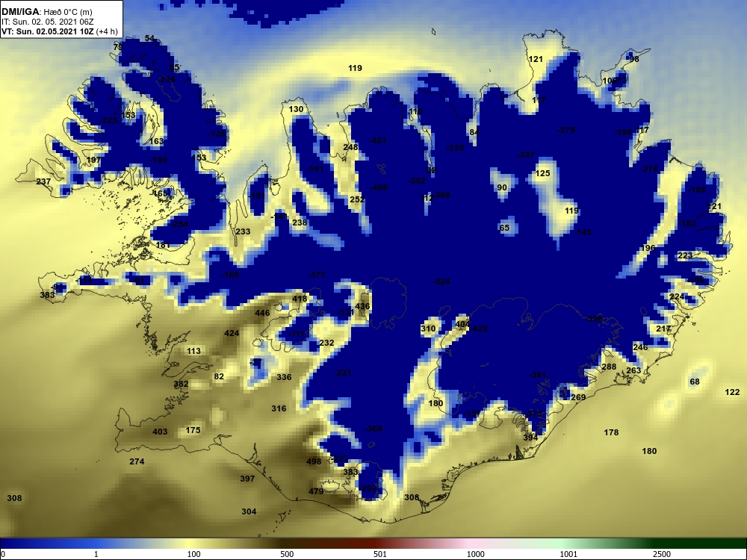Click the IT Sun. 02. 05. 2021 06Z line
Screen dimensions: 747x560
48,22
